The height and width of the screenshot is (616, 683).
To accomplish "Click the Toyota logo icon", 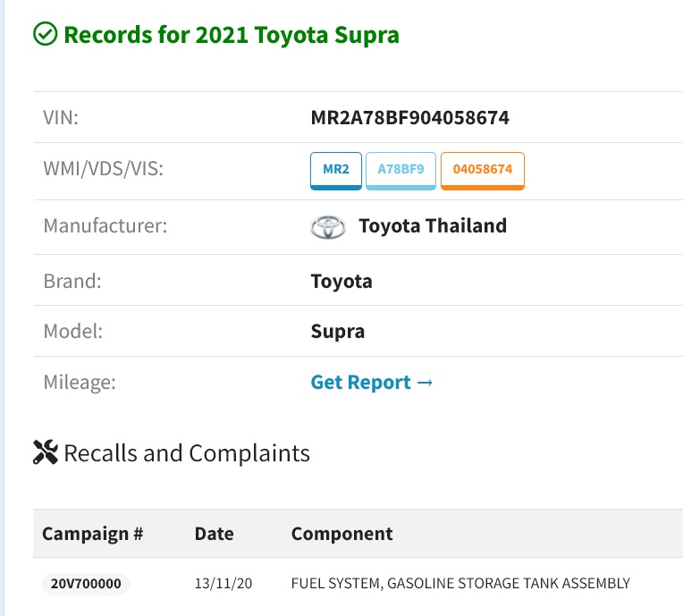I will (x=328, y=227).
